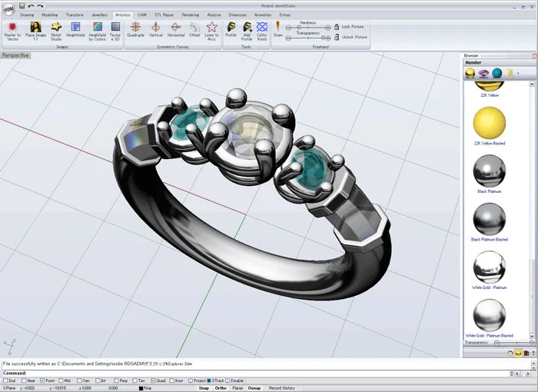Toggle Osnap in the status bar
The height and width of the screenshot is (392, 538).
pyautogui.click(x=254, y=388)
